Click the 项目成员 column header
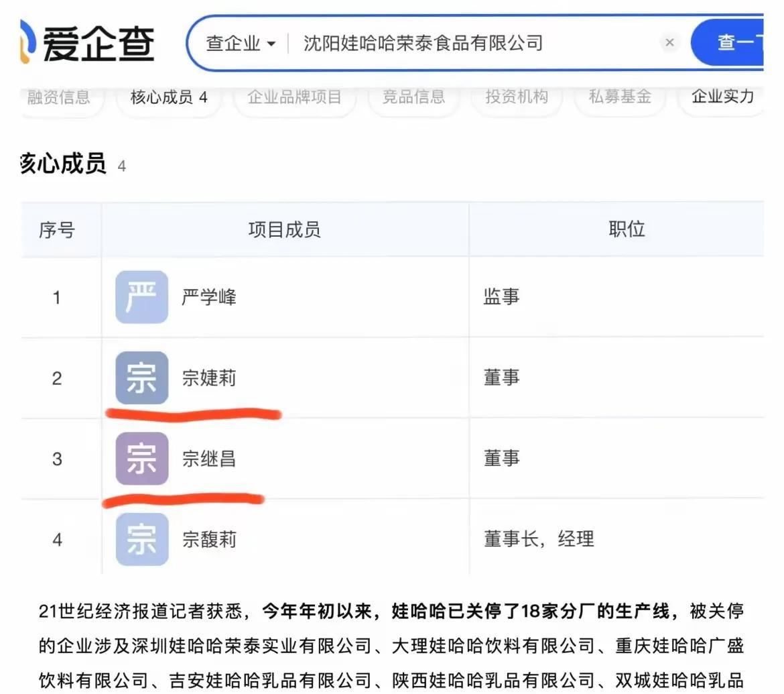The width and height of the screenshot is (784, 694). tap(285, 230)
